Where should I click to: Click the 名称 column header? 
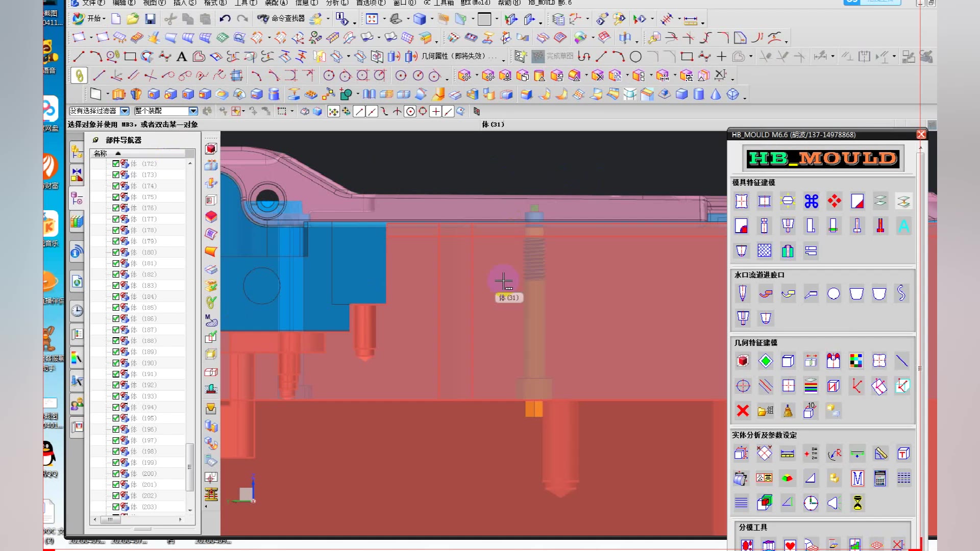pyautogui.click(x=101, y=153)
